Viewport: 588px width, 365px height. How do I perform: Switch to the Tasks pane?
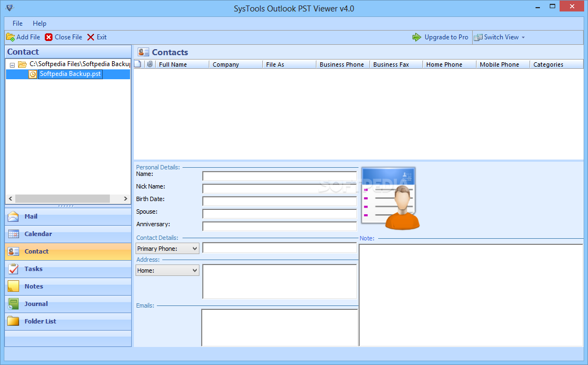(68, 269)
